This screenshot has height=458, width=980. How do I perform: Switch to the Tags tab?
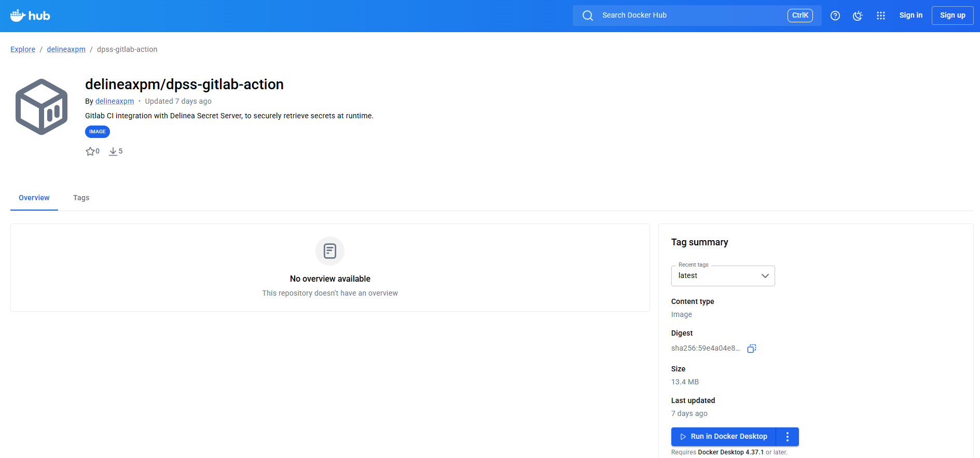pos(81,198)
